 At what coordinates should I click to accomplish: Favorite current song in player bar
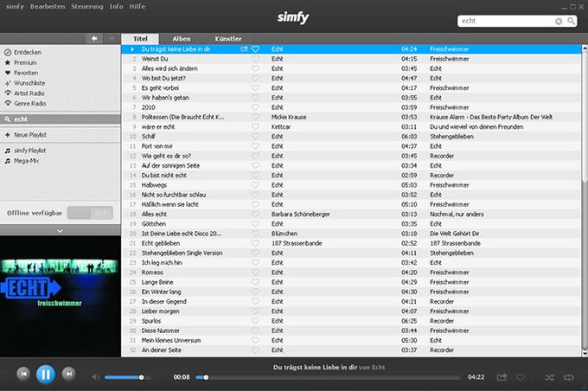pos(521,377)
